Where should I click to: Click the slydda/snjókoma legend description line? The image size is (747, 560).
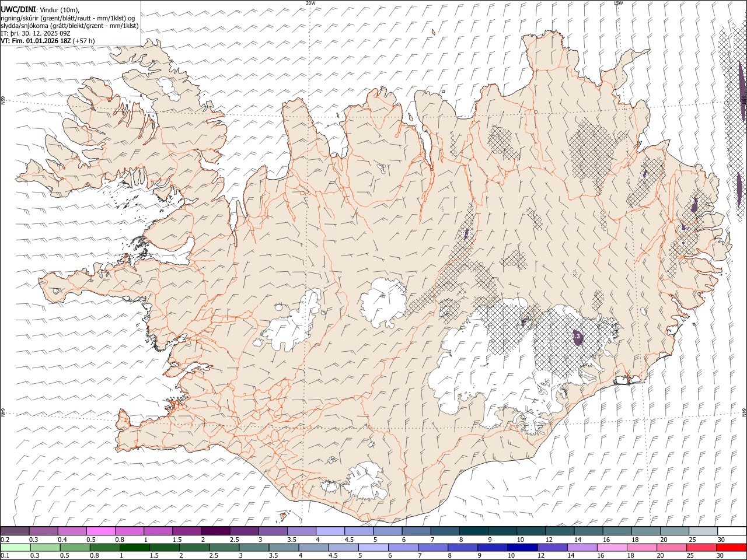click(69, 26)
